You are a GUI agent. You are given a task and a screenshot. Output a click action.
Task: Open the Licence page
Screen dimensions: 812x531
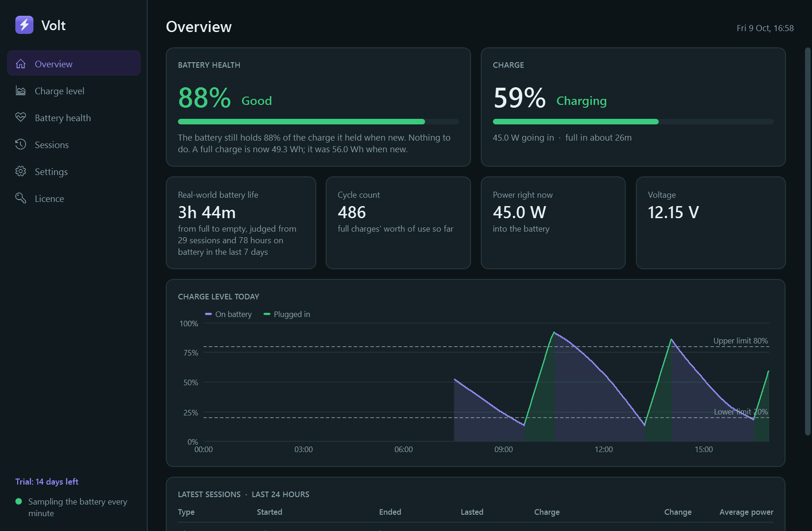[74, 198]
